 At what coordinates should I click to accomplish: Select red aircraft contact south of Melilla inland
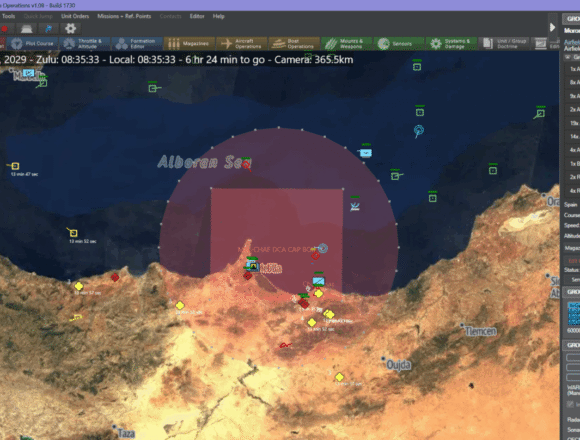[285, 345]
